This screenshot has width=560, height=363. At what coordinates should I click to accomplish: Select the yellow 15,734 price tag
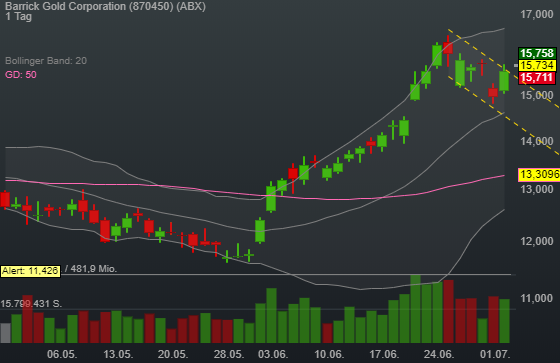tap(537, 65)
